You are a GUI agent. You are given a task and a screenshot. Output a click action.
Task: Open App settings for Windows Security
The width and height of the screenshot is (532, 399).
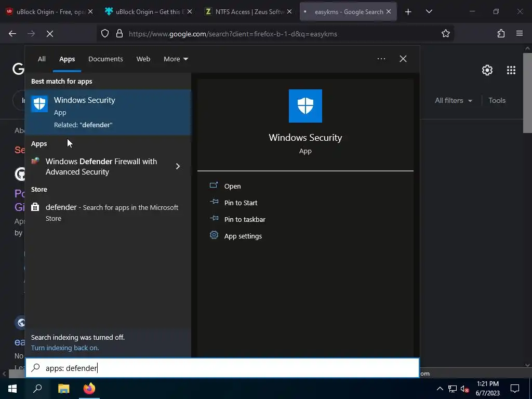[243, 236]
